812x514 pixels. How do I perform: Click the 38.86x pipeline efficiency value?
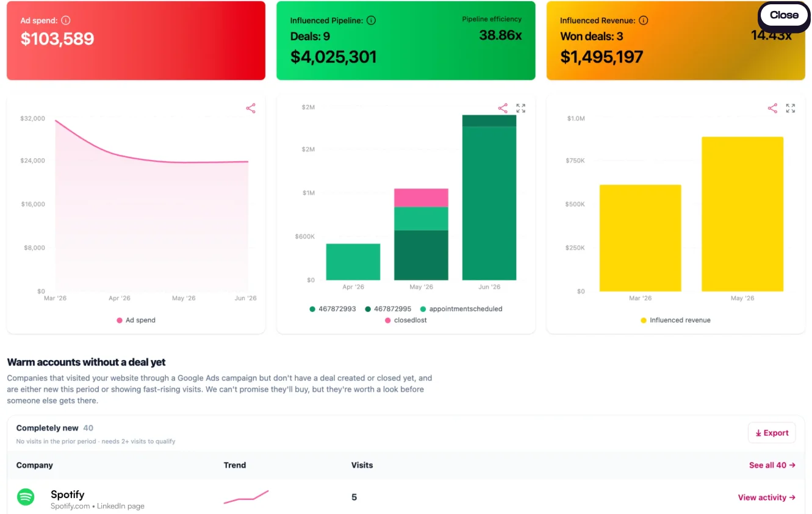(x=500, y=35)
